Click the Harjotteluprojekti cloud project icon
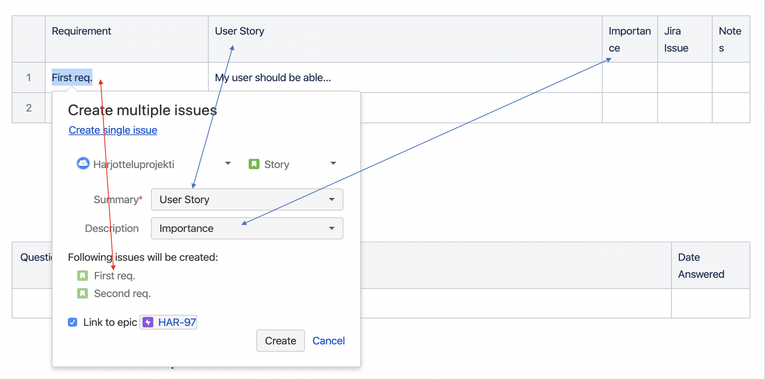765x379 pixels. pyautogui.click(x=83, y=163)
